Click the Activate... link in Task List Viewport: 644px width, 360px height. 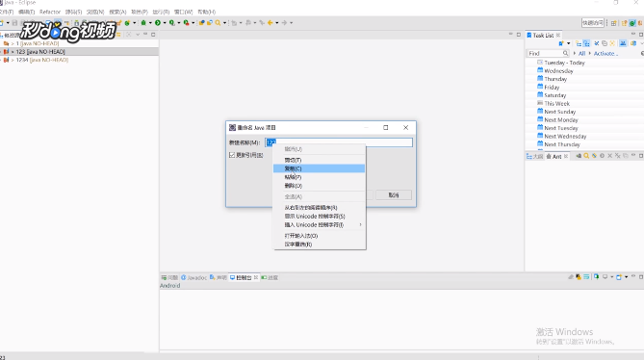(x=605, y=53)
